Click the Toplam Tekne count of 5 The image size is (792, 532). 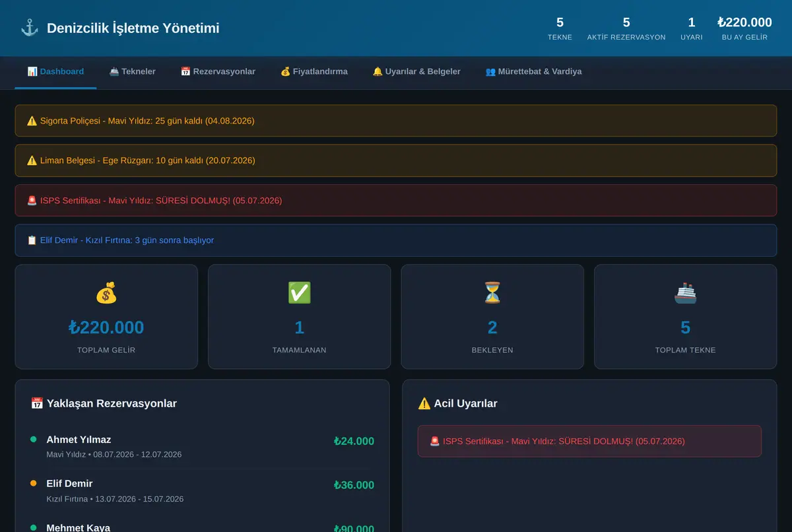point(685,327)
